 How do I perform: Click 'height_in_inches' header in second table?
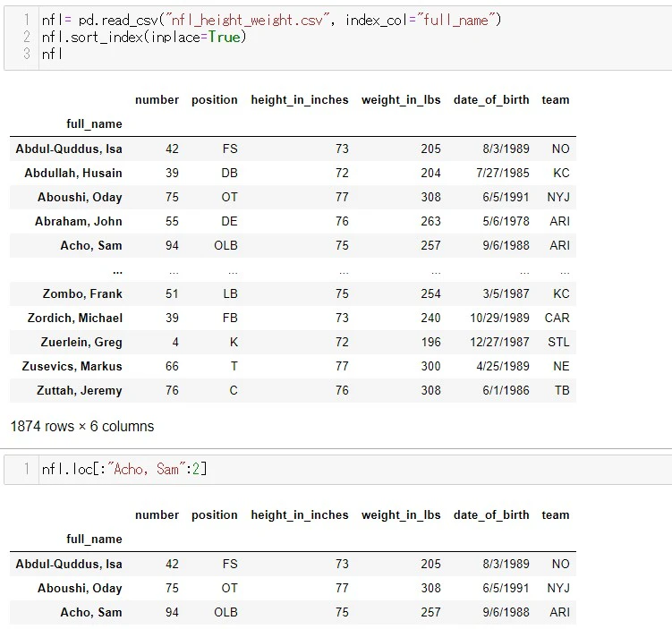[300, 515]
